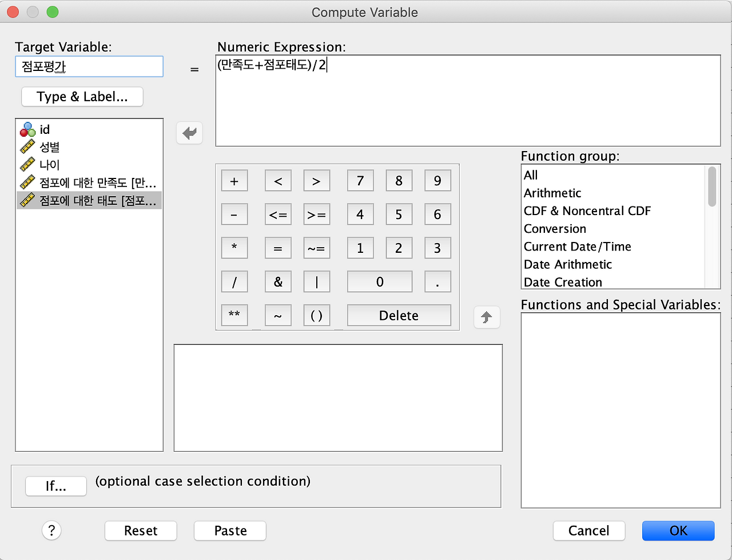Image resolution: width=732 pixels, height=560 pixels.
Task: Select the id variable
Action: 89,129
